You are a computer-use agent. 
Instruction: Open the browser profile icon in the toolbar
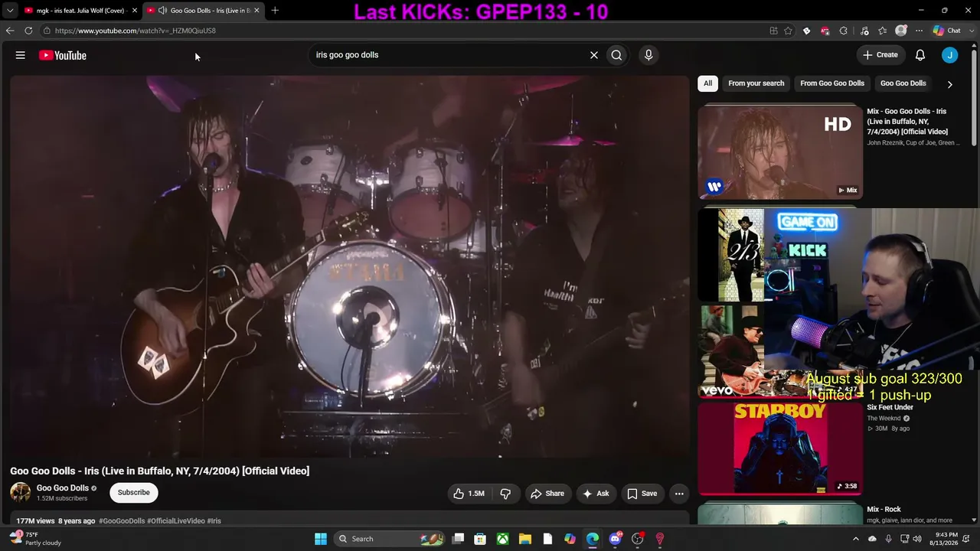pyautogui.click(x=901, y=31)
